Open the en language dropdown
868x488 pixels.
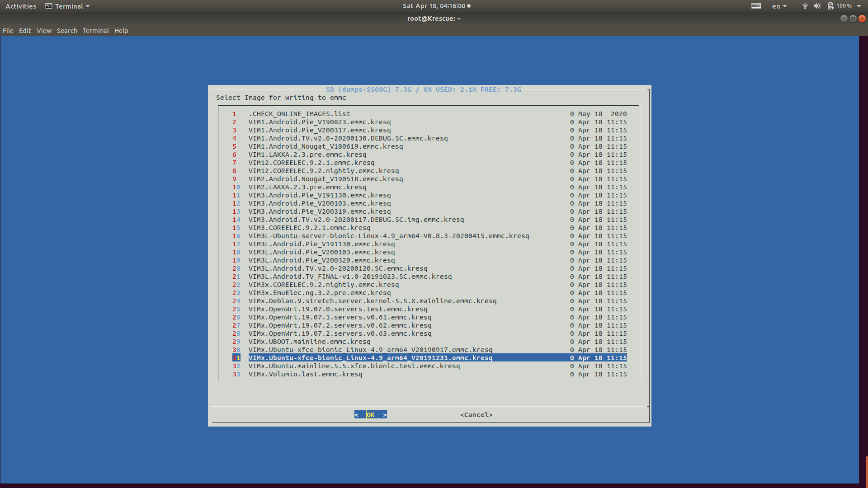click(779, 6)
